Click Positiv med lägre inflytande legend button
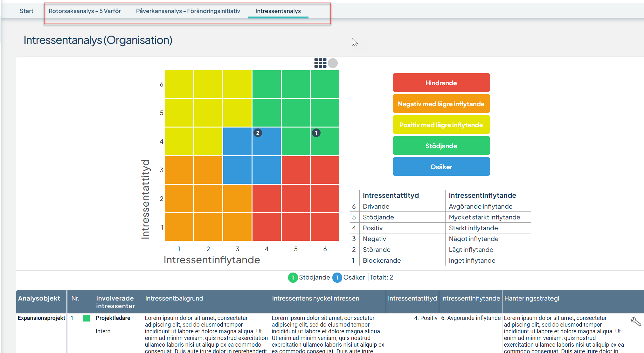Viewport: 644px width, 353px height. pyautogui.click(x=441, y=125)
